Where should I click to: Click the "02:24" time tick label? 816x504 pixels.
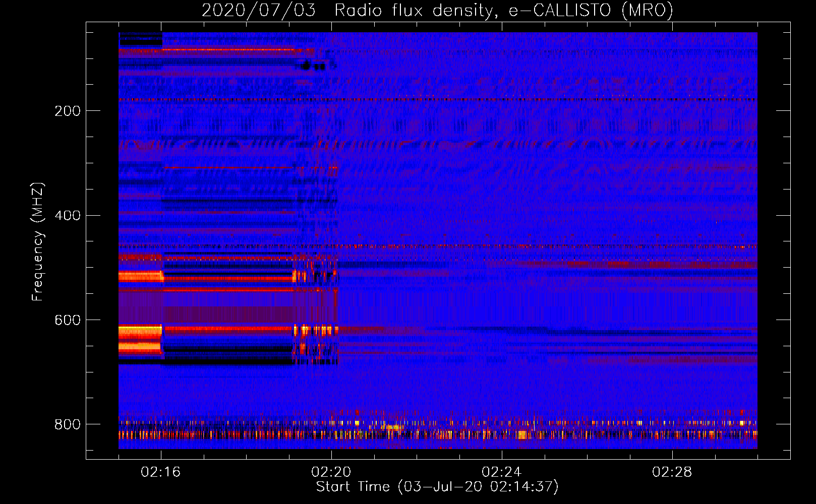tap(502, 472)
